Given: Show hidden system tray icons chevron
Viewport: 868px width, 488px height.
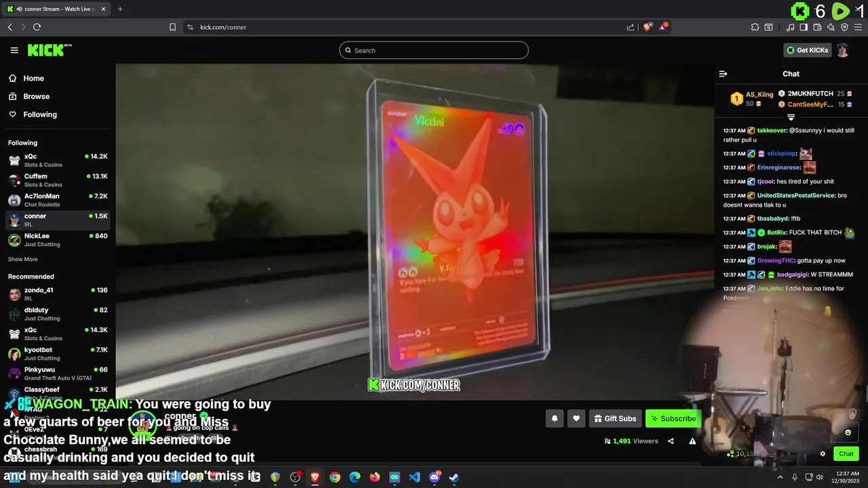Looking at the screenshot, I should (x=780, y=477).
